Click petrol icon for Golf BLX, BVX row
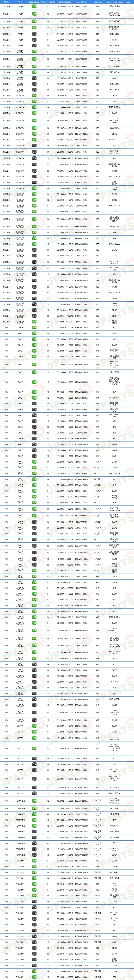134x980 pixels. point(34,372)
